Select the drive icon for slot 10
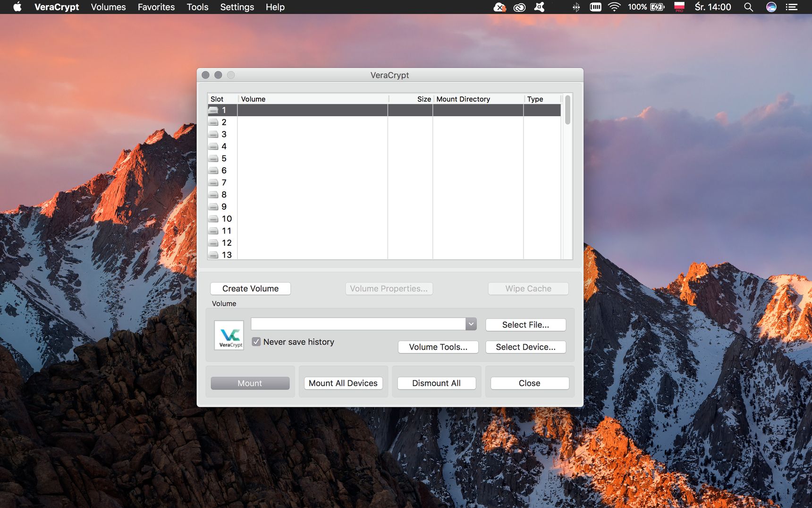This screenshot has width=812, height=508. click(213, 219)
